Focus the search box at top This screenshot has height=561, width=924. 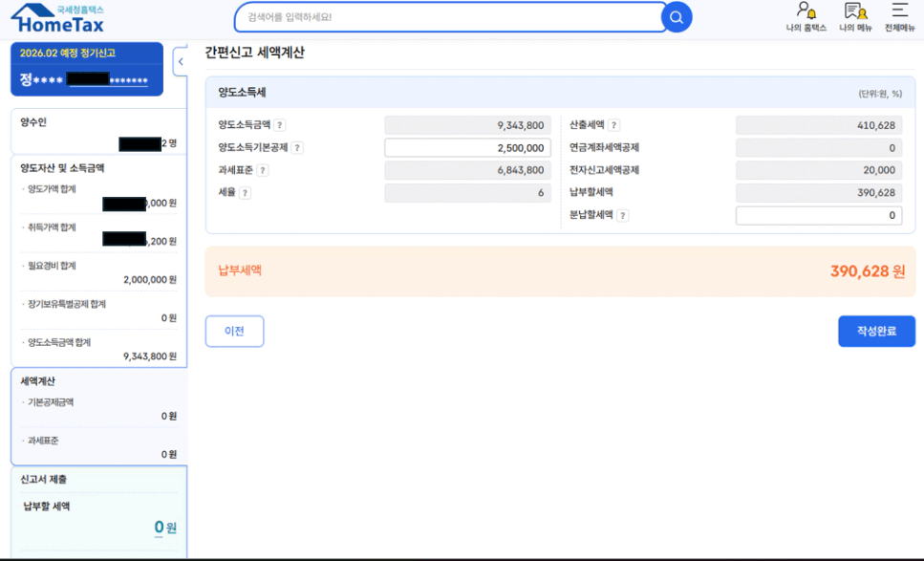click(x=449, y=17)
